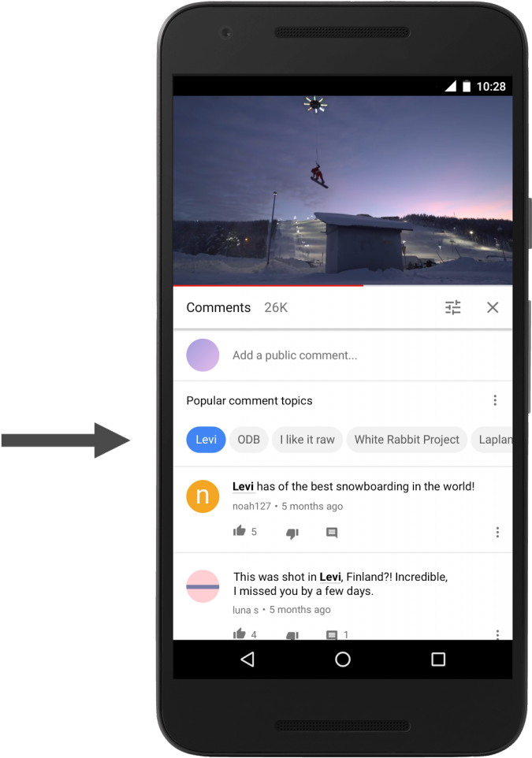The width and height of the screenshot is (532, 758).
Task: Tap the Android Home navigation button
Action: (x=342, y=660)
